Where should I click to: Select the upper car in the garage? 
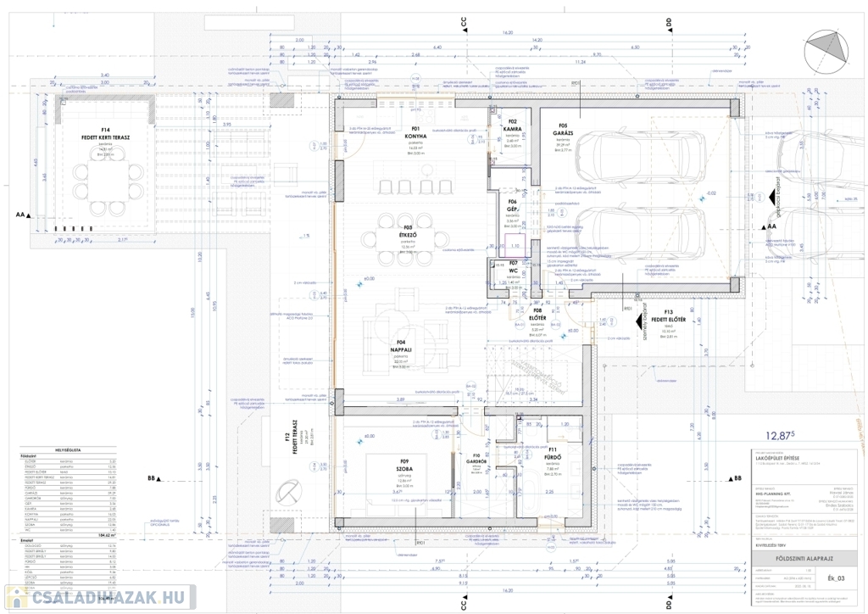click(x=643, y=159)
